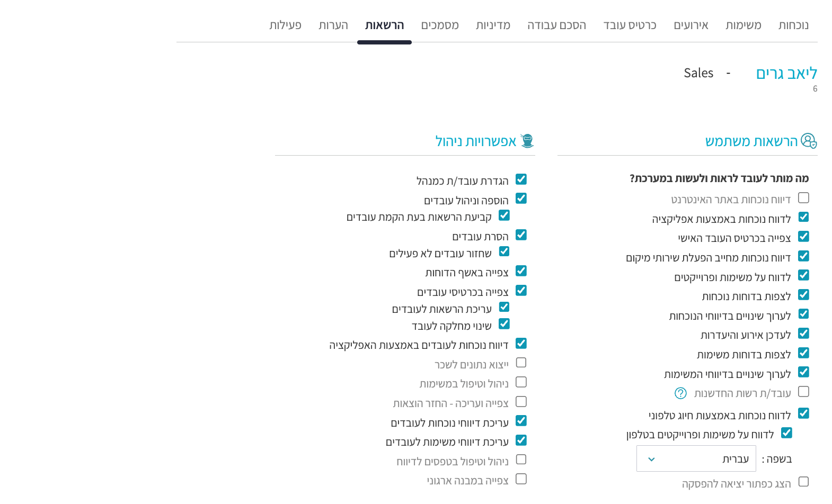
Task: Uncheck הגדרת עובד/ת כמנהל checkbox
Action: pos(521,179)
